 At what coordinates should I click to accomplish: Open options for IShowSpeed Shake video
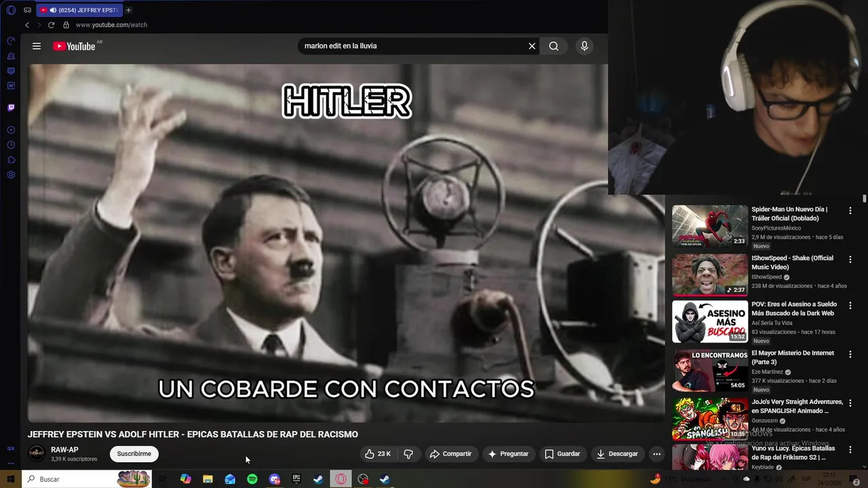pos(850,260)
